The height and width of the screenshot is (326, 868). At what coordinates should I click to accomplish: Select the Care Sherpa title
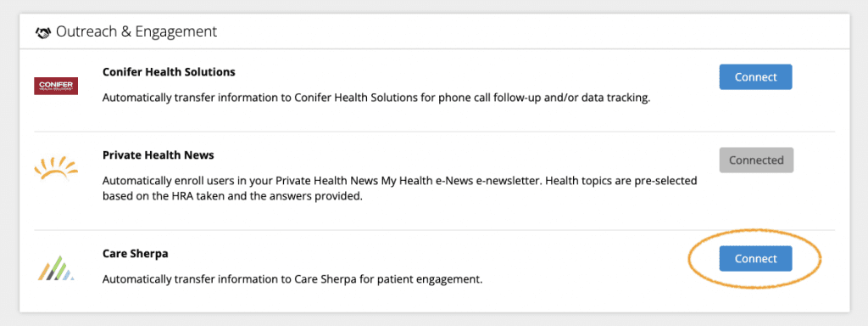click(x=136, y=253)
